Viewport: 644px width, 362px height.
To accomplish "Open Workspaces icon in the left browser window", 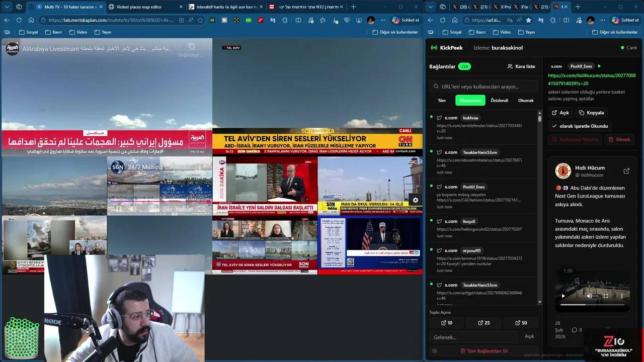I will (19, 7).
